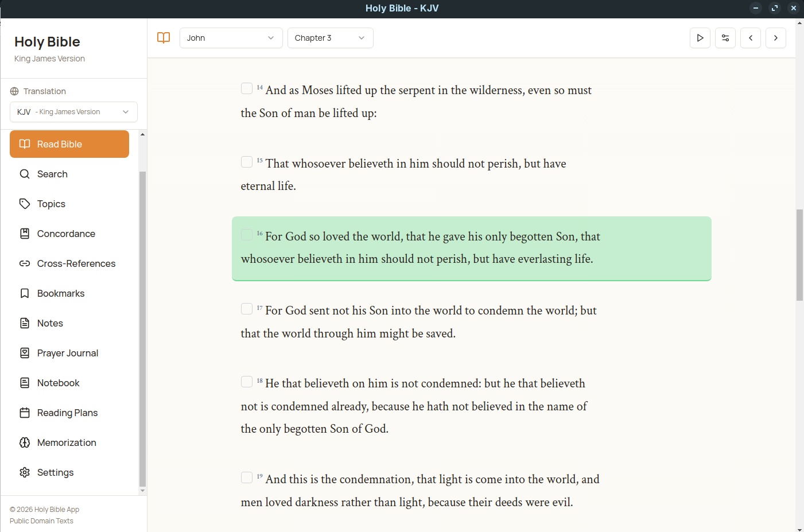Click the sidebar scroll-down arrow
This screenshot has width=804, height=532.
tap(142, 491)
